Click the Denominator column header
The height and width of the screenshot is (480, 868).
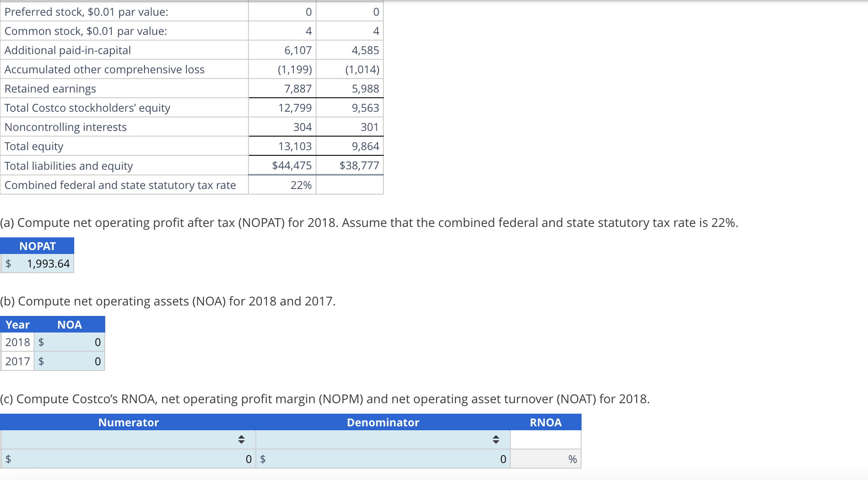point(383,422)
